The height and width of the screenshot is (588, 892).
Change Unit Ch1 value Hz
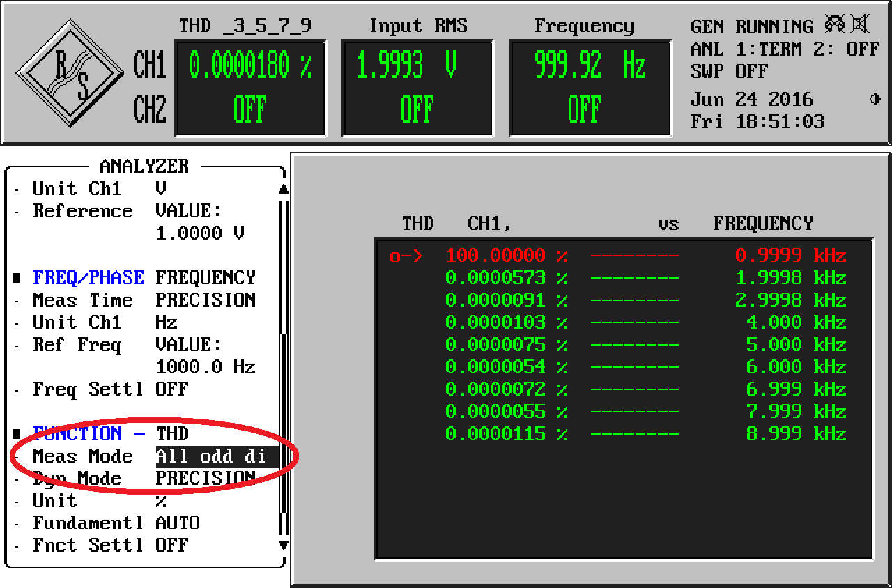click(x=167, y=323)
